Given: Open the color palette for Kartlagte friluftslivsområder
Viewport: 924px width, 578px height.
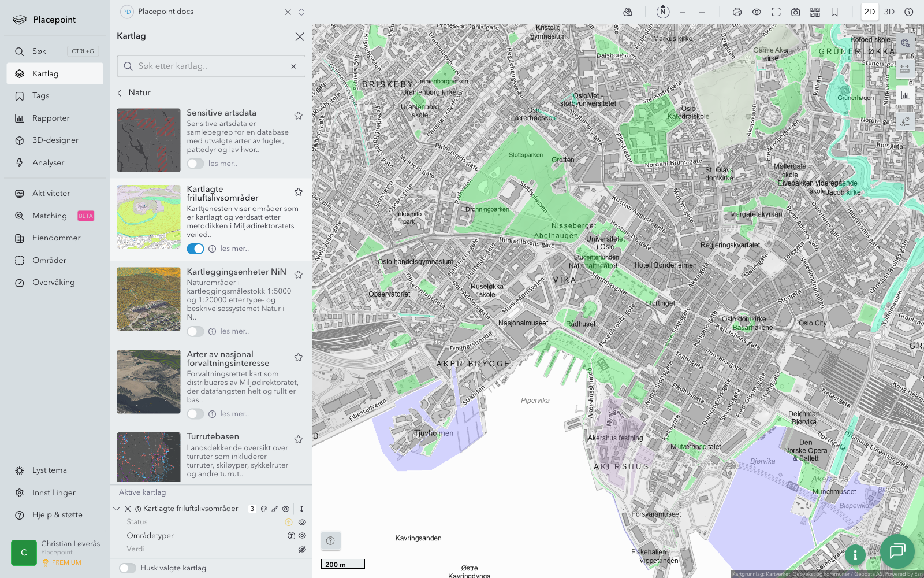Looking at the screenshot, I should [x=264, y=509].
